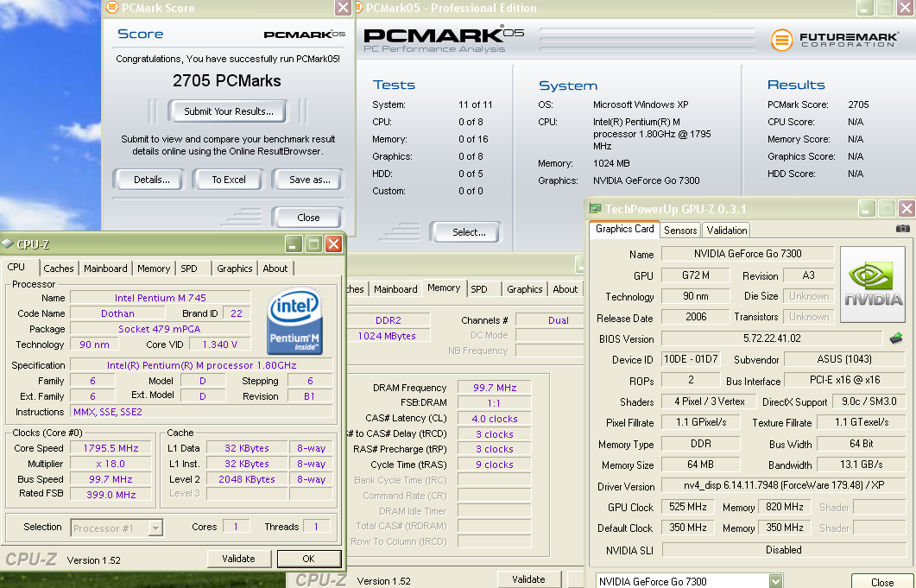Click Validate in front CPU-Z window
The image size is (916, 588).
click(238, 559)
